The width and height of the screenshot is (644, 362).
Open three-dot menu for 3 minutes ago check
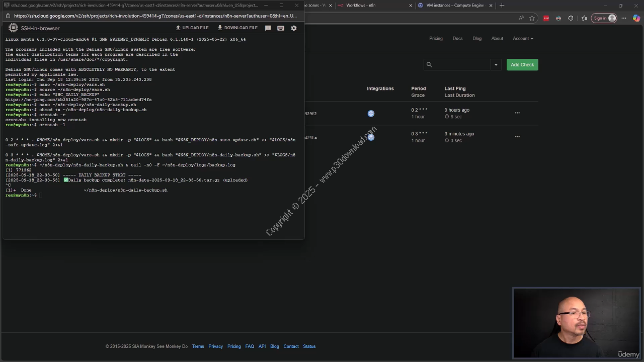tap(517, 137)
